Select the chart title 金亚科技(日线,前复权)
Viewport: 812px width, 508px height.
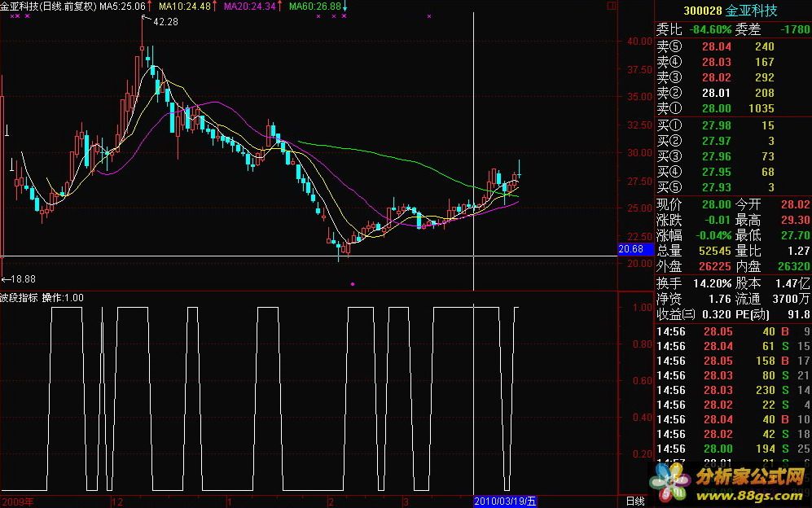pos(49,7)
